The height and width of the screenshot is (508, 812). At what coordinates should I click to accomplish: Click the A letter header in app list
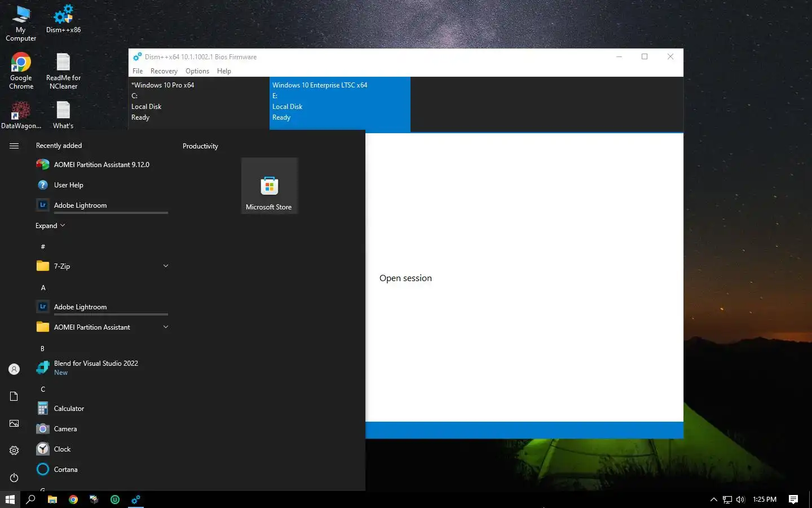(x=43, y=288)
